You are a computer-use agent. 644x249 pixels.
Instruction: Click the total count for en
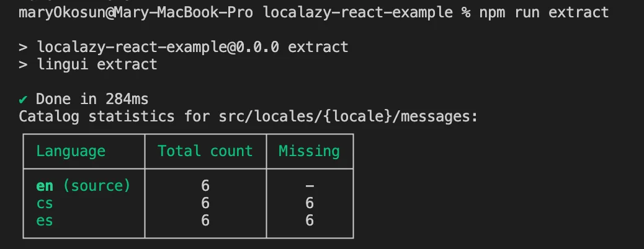tap(205, 186)
